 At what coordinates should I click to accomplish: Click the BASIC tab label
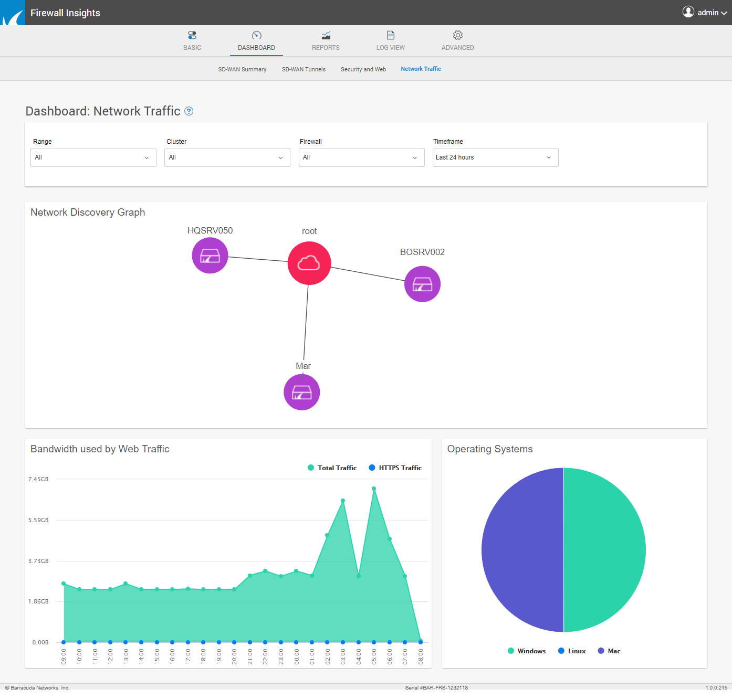click(x=192, y=48)
